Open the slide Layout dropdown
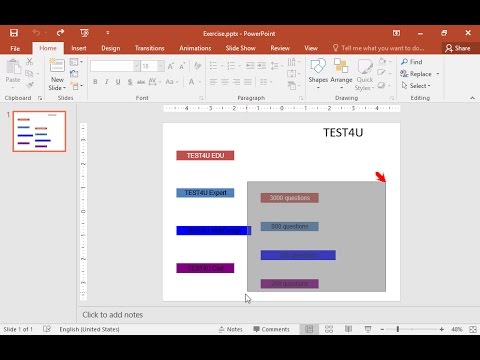 pyautogui.click(x=76, y=62)
